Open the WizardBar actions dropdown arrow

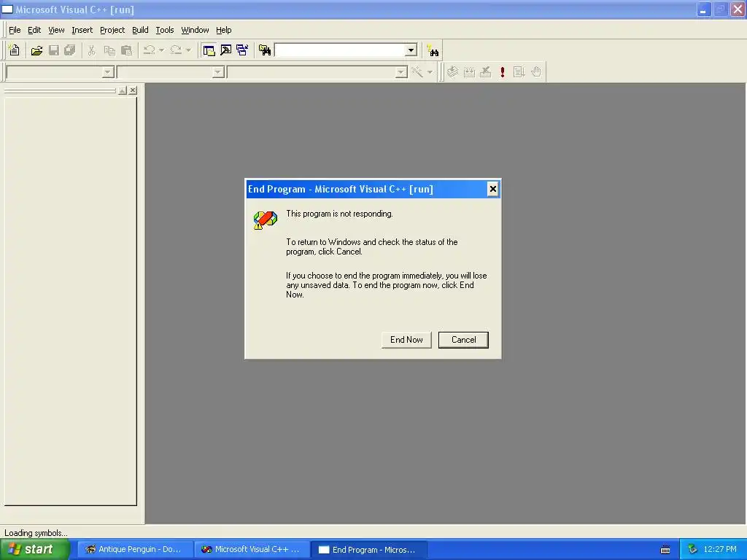pos(430,72)
